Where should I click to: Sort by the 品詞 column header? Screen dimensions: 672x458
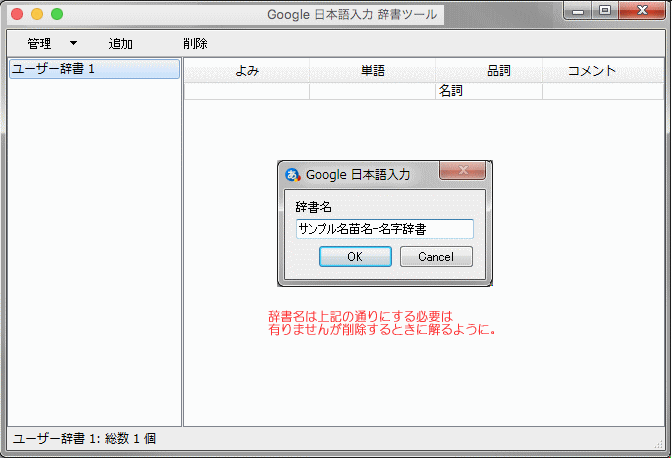pyautogui.click(x=489, y=70)
